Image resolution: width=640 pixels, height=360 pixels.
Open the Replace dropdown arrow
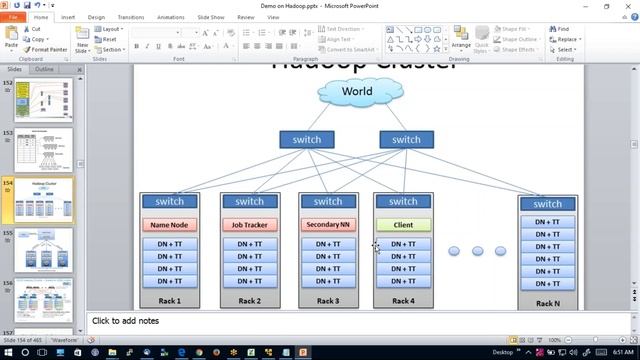click(580, 39)
